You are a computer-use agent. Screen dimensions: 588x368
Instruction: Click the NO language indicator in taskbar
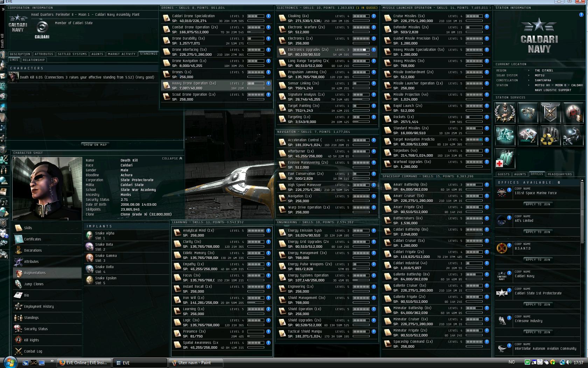point(511,362)
